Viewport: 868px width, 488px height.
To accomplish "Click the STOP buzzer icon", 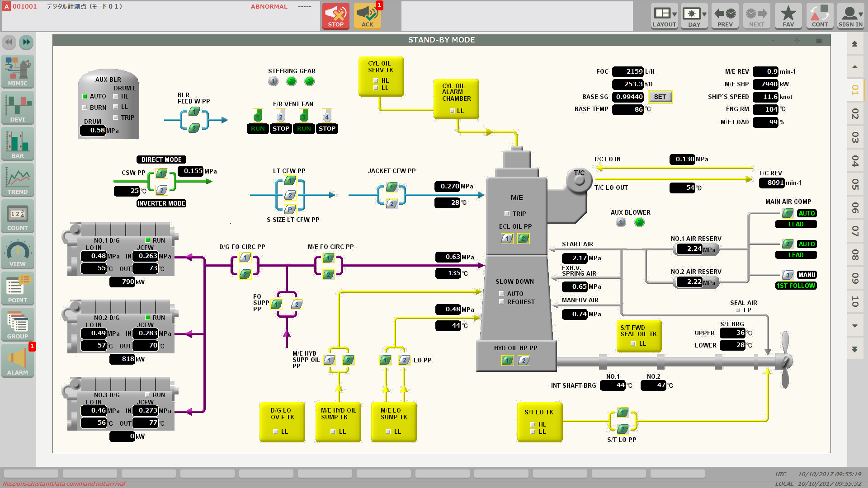I will (335, 16).
